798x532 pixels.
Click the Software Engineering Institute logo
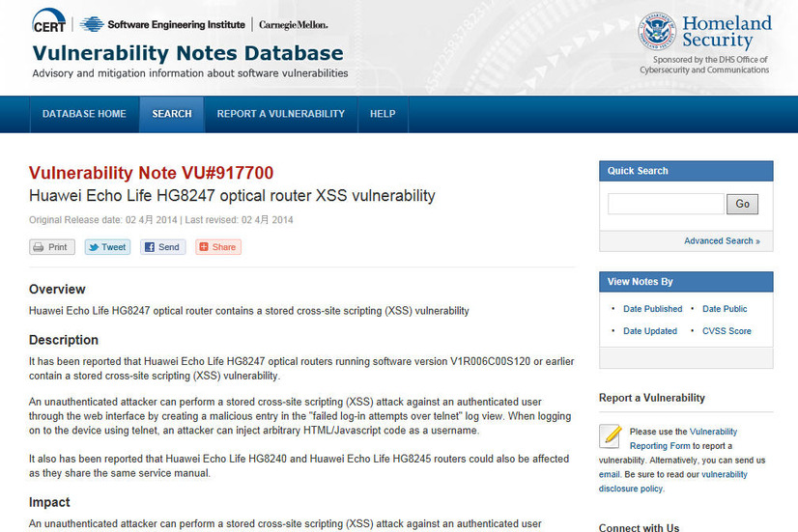point(162,24)
